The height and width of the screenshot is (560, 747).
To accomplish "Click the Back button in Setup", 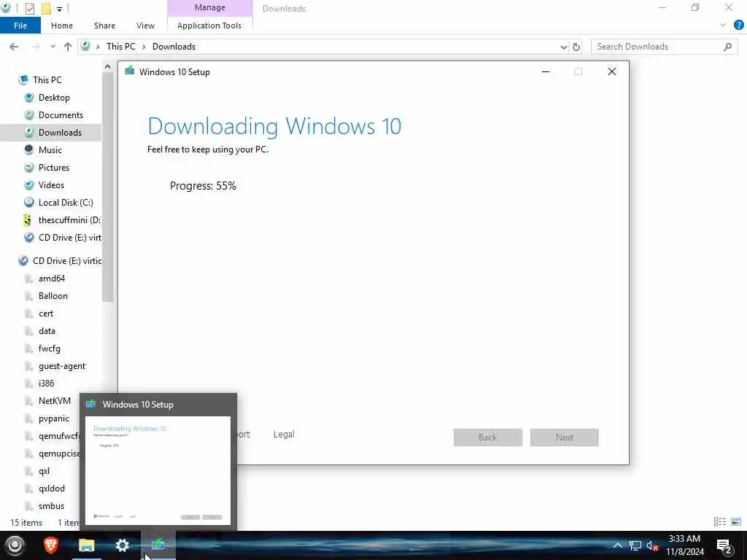I will (x=488, y=437).
